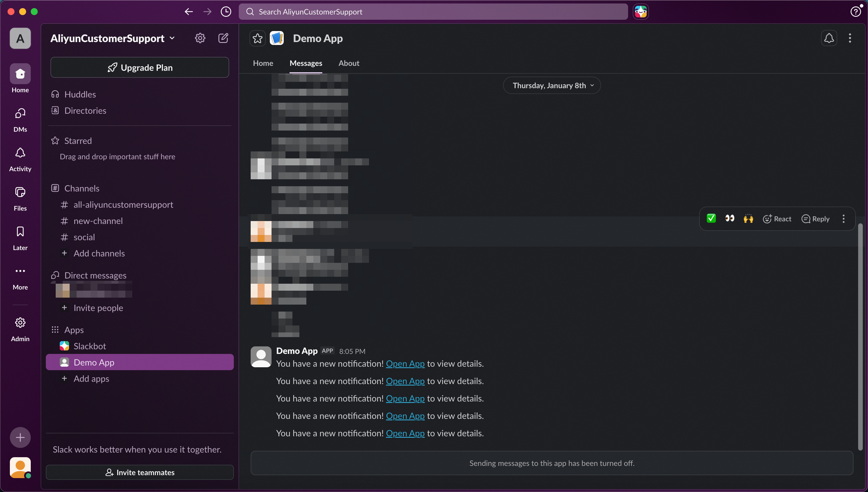The height and width of the screenshot is (492, 868).
Task: Open Activity bell in left rail
Action: (20, 159)
